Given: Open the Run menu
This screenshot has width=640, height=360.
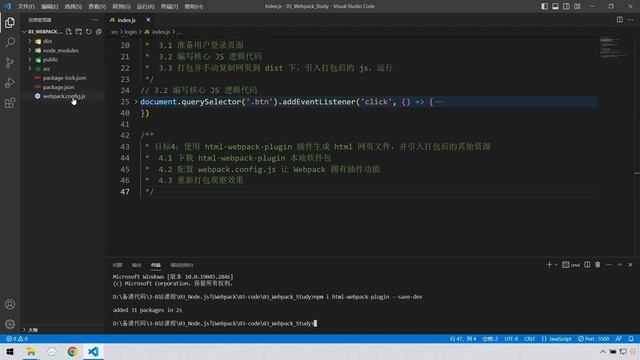Looking at the screenshot, I should pyautogui.click(x=145, y=6).
